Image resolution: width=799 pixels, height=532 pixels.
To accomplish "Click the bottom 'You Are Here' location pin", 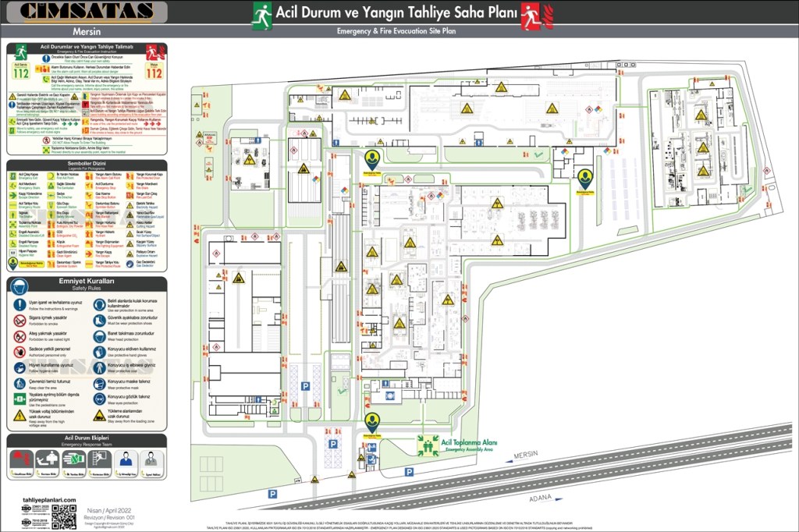I will coord(372,424).
